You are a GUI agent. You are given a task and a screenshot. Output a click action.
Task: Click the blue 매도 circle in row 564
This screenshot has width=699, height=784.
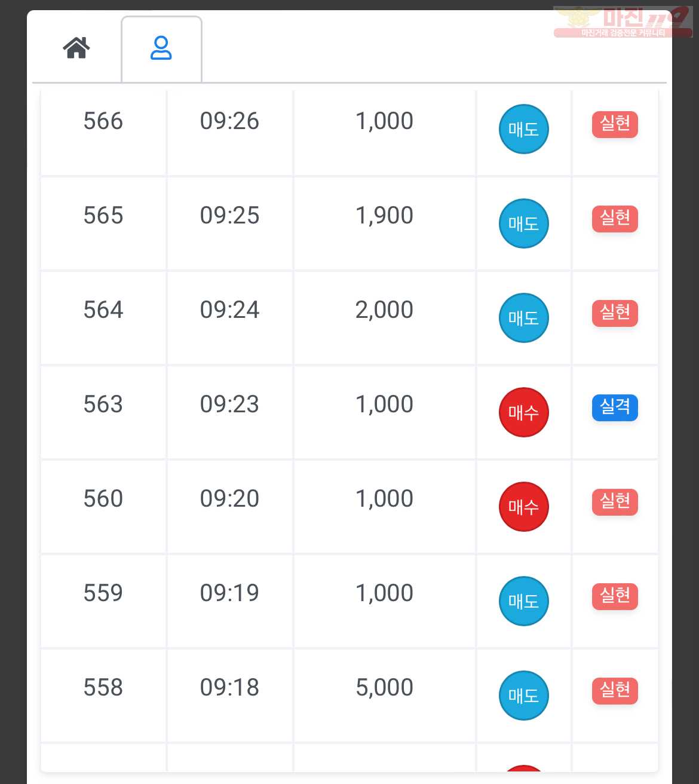524,318
